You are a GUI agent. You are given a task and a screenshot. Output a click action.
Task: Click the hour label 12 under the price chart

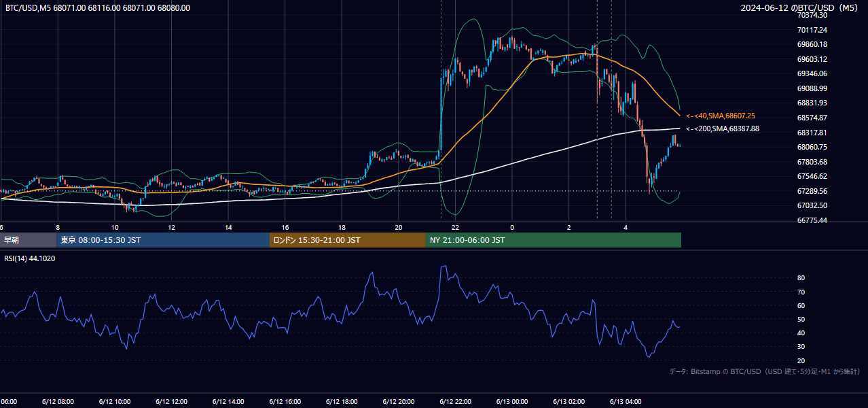[x=172, y=227]
